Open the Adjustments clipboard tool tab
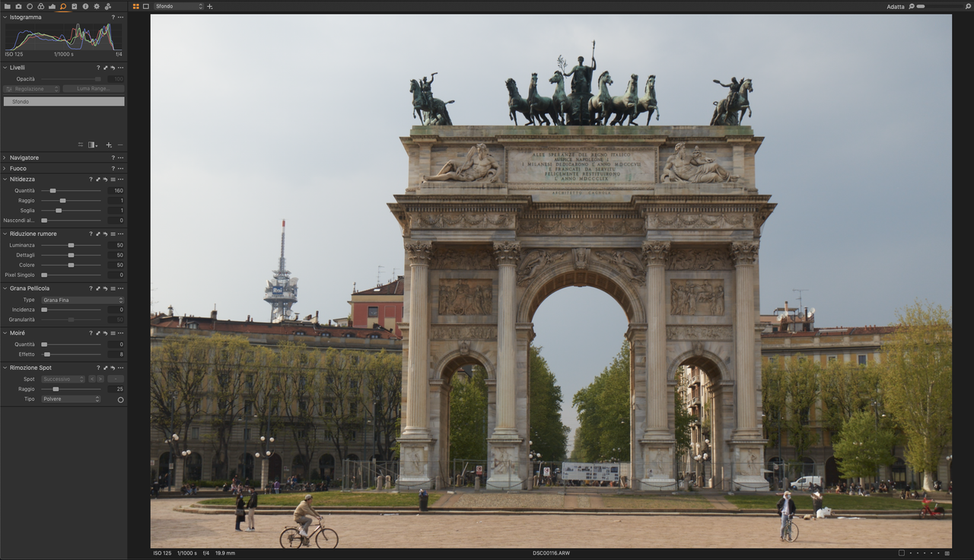Screen dimensions: 974x560 tap(74, 6)
